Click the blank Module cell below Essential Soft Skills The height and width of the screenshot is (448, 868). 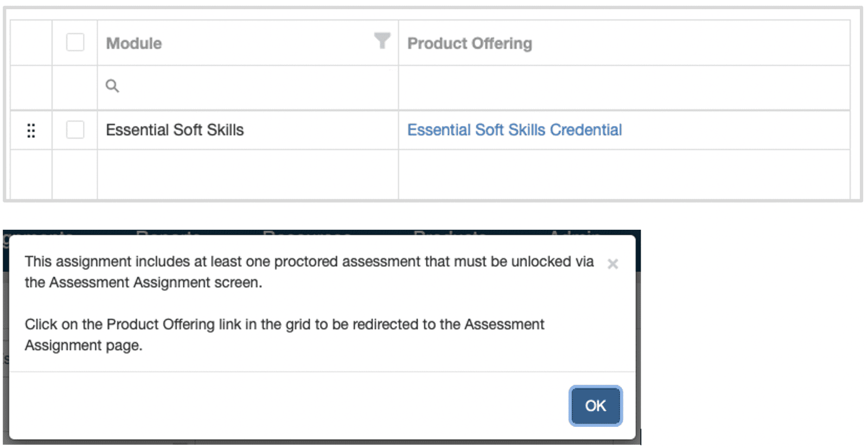[x=247, y=174]
